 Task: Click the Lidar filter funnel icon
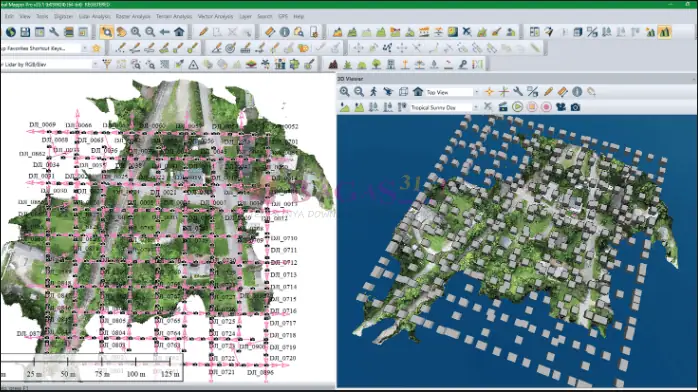[107, 65]
